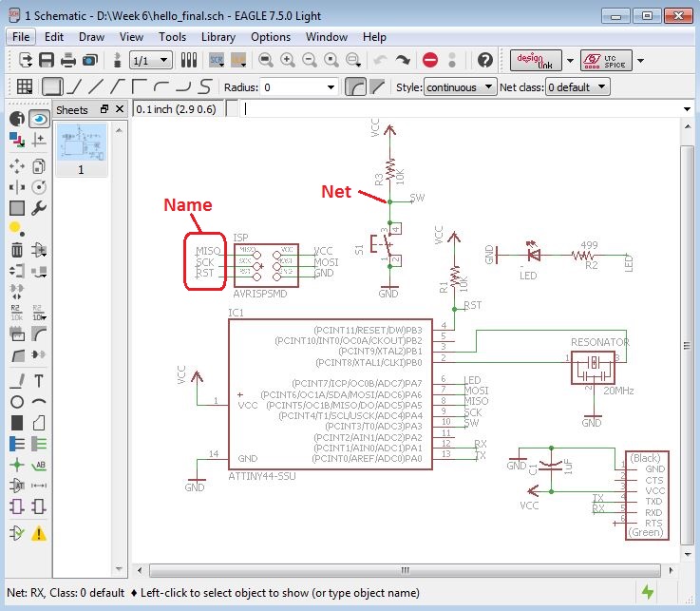700x611 pixels.
Task: Select the straight wire bend style
Action: (96, 86)
